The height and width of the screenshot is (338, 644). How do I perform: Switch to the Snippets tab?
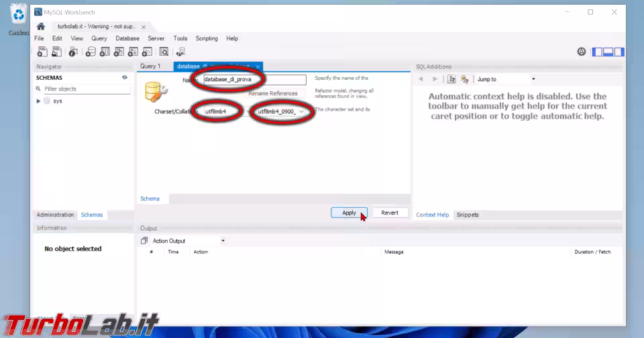coord(468,215)
